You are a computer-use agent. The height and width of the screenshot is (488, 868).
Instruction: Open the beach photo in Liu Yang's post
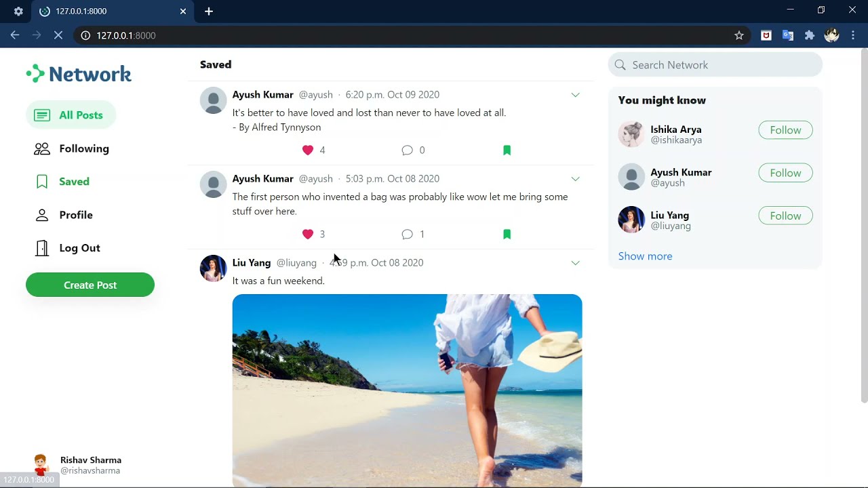pyautogui.click(x=407, y=390)
